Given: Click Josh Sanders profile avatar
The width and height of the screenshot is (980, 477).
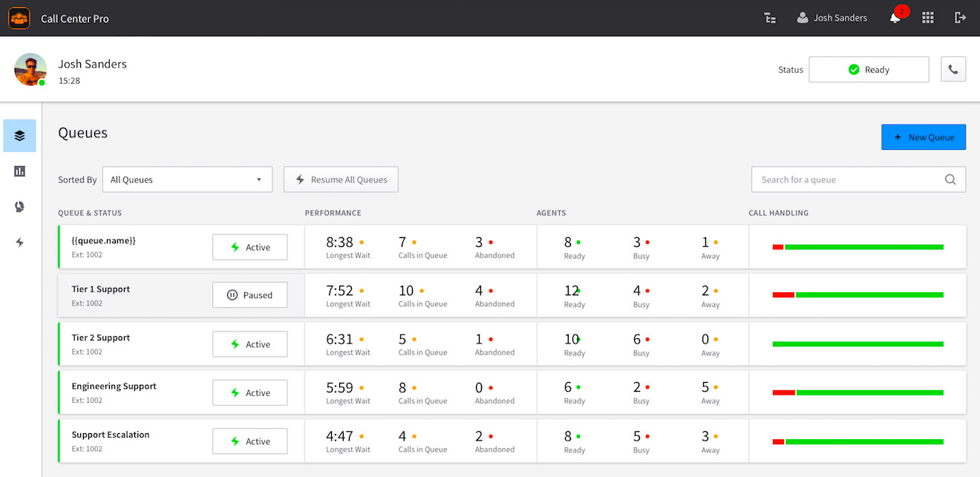Looking at the screenshot, I should click(30, 70).
